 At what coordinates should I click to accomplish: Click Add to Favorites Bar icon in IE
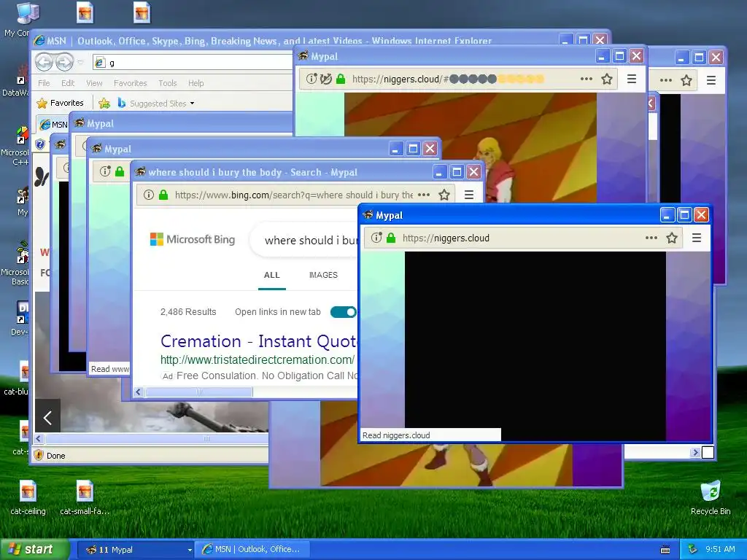[x=104, y=103]
